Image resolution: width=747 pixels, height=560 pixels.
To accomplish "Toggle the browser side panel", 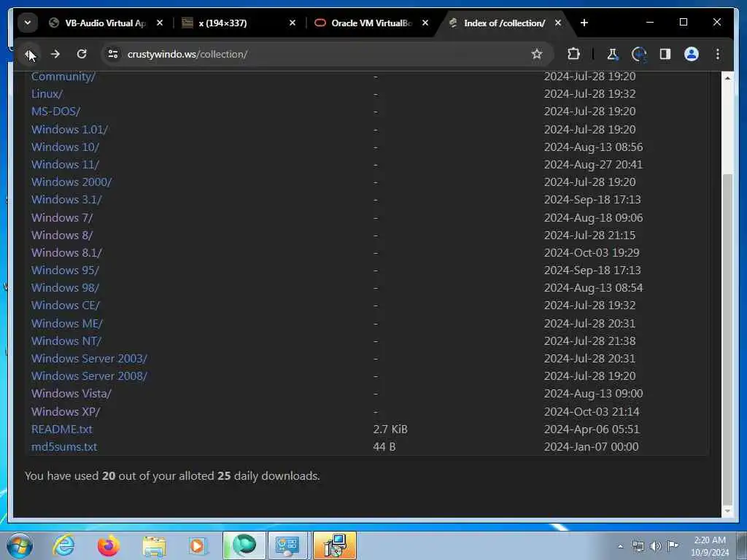I will 665,54.
